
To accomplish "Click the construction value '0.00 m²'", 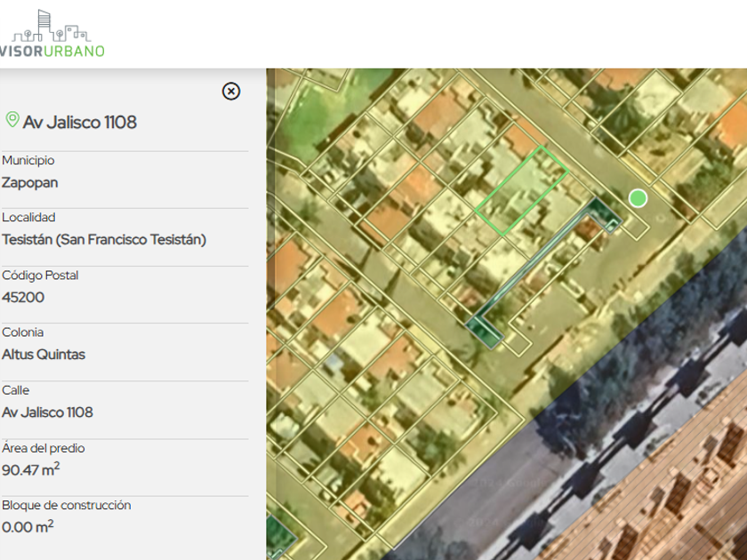I will click(28, 526).
